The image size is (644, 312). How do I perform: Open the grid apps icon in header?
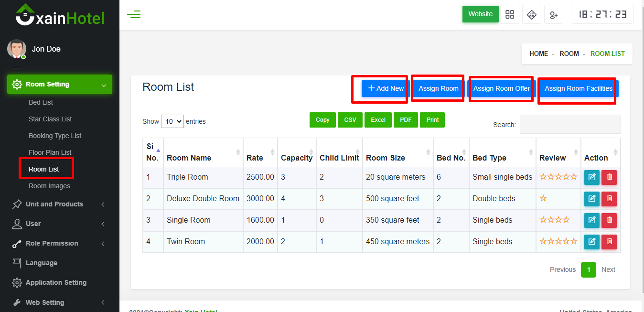tap(510, 14)
